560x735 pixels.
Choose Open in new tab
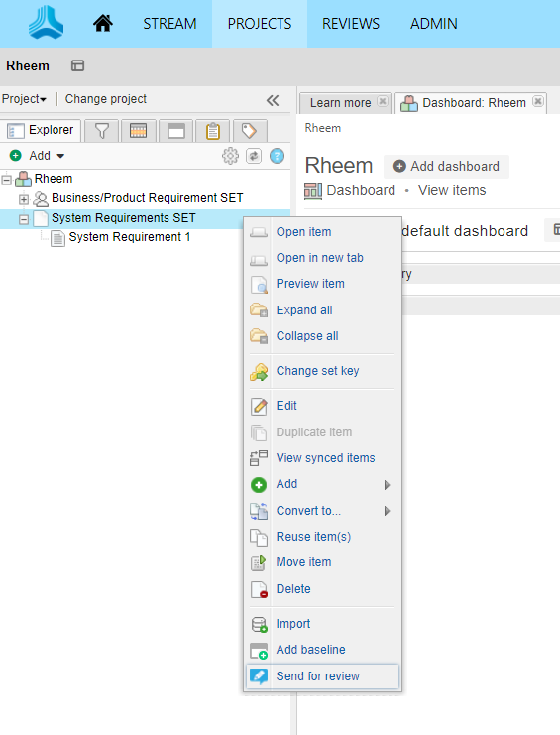coord(322,258)
